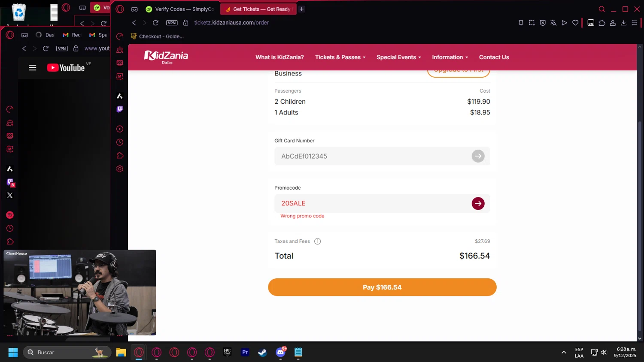Click the Wrong promo code error text
Image resolution: width=644 pixels, height=362 pixels.
pyautogui.click(x=302, y=216)
